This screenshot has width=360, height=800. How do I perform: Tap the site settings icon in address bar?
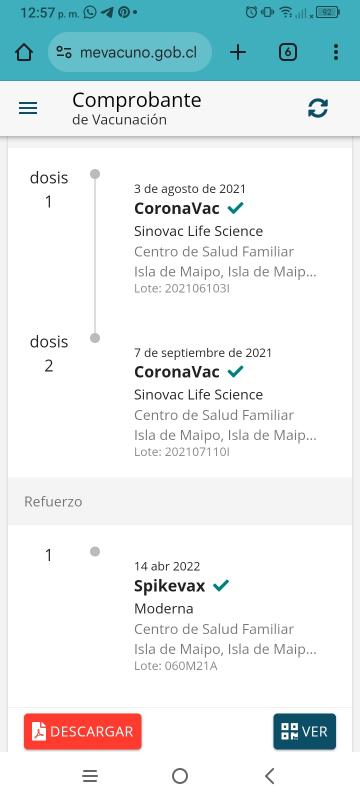click(64, 52)
